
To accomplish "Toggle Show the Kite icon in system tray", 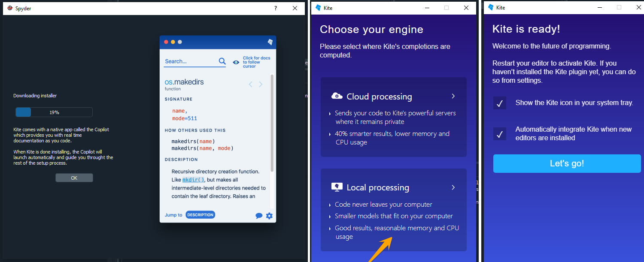I will [500, 103].
